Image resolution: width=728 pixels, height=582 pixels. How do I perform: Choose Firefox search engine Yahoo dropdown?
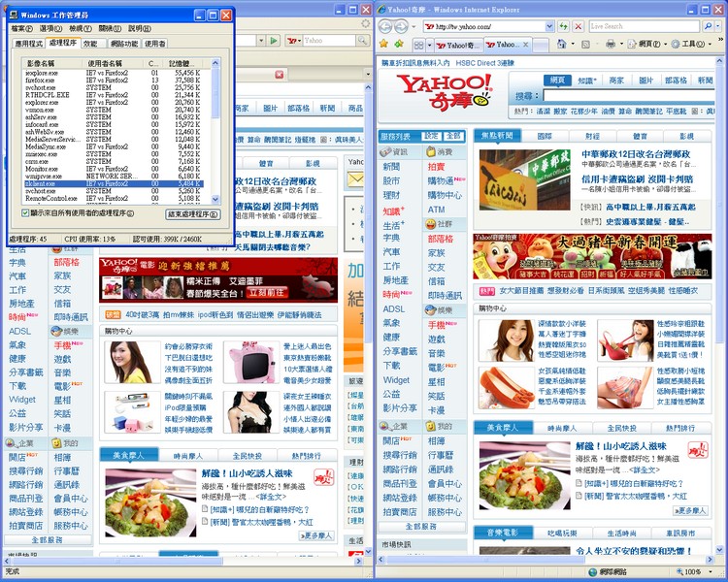pyautogui.click(x=294, y=41)
